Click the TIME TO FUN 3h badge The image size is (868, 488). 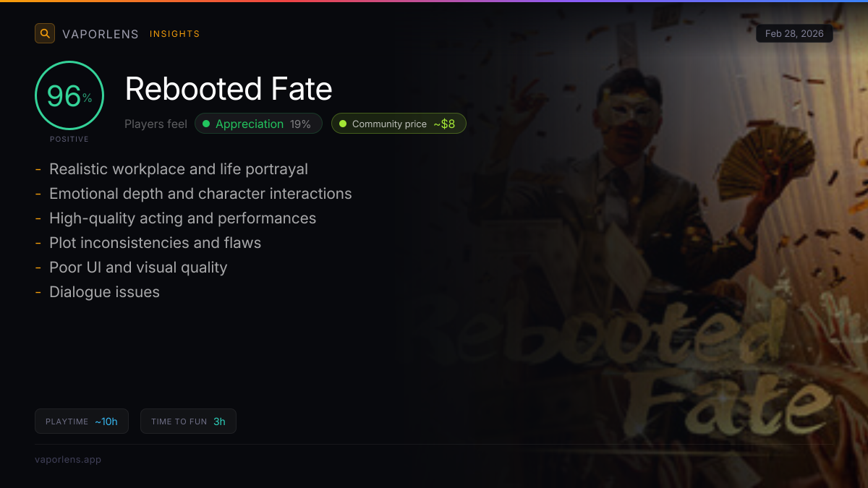pos(188,421)
